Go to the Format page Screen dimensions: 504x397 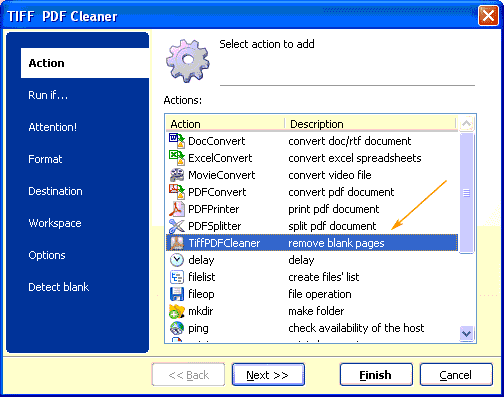45,159
